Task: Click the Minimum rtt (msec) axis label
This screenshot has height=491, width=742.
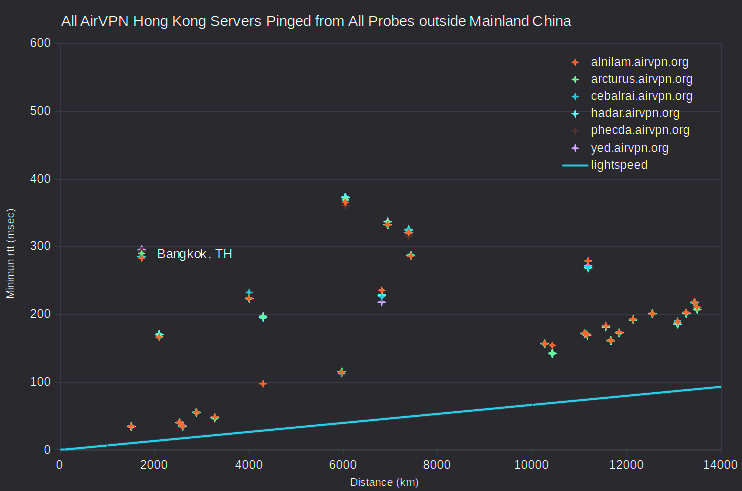Action: click(10, 254)
